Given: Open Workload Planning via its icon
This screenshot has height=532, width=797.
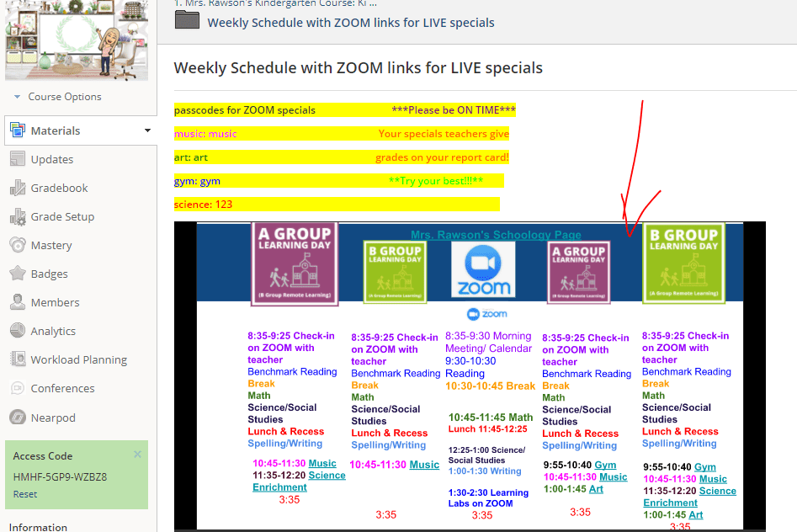Looking at the screenshot, I should tap(18, 359).
